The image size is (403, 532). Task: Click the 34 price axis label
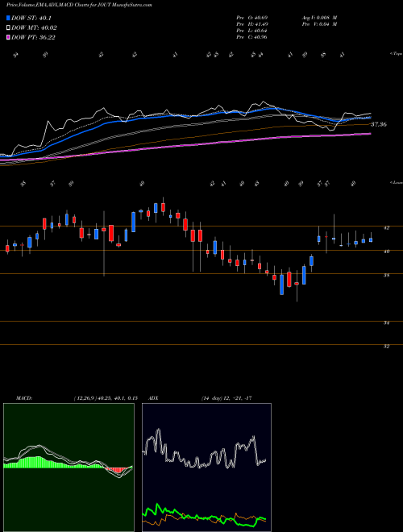pos(386,322)
